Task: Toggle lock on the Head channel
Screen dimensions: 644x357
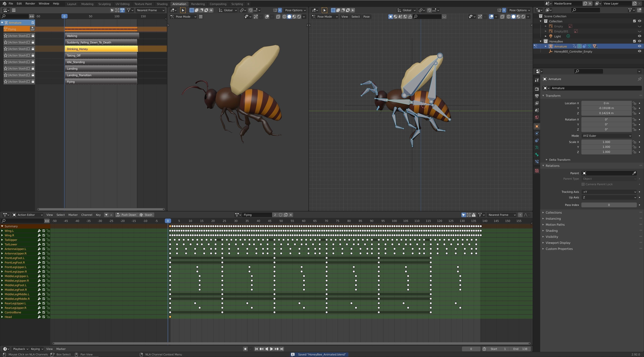Action: pos(48,317)
